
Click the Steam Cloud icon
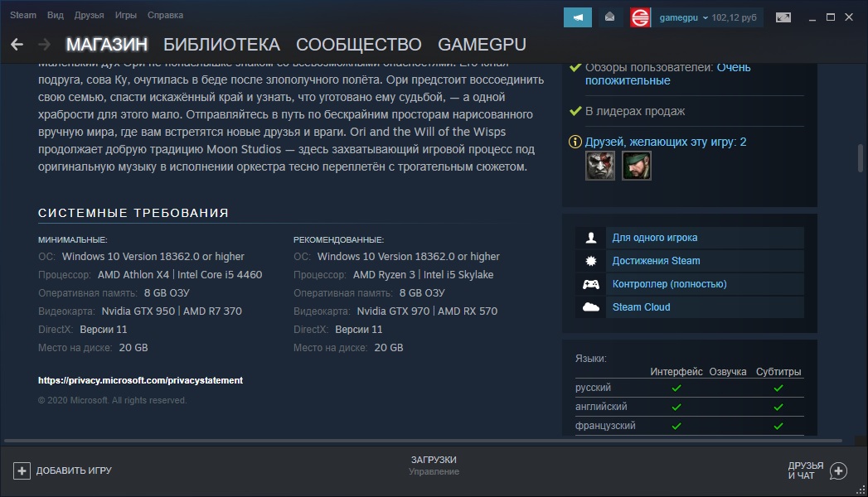point(590,306)
